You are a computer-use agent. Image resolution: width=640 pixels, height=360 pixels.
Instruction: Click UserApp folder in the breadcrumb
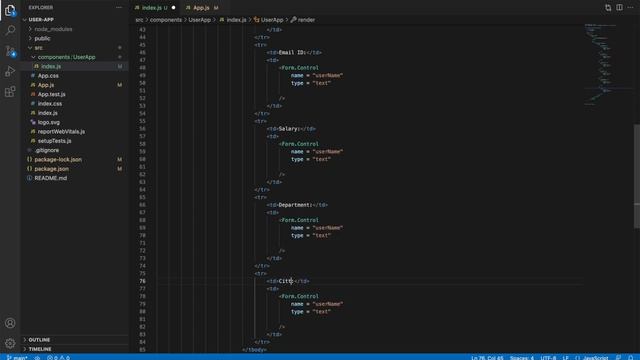[199, 20]
